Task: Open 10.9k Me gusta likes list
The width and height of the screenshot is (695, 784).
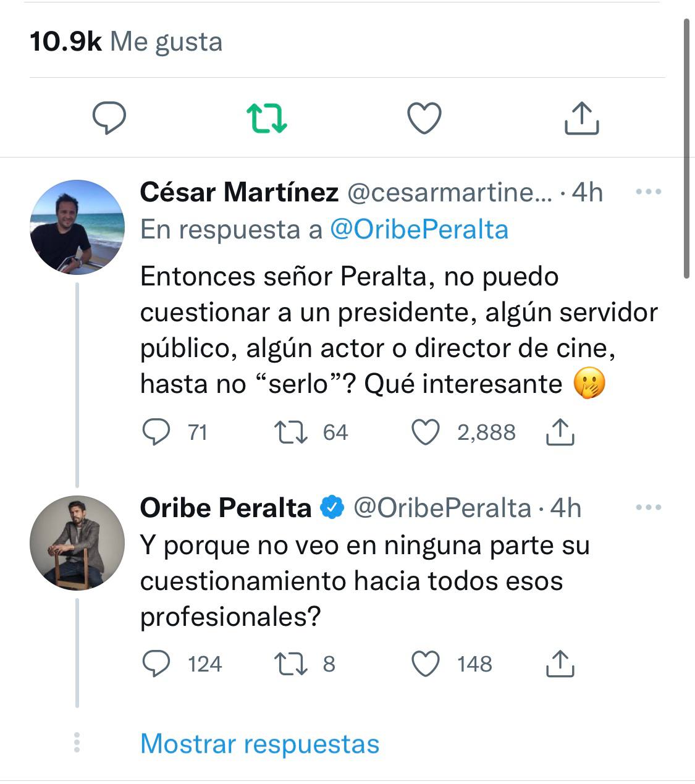Action: click(126, 41)
